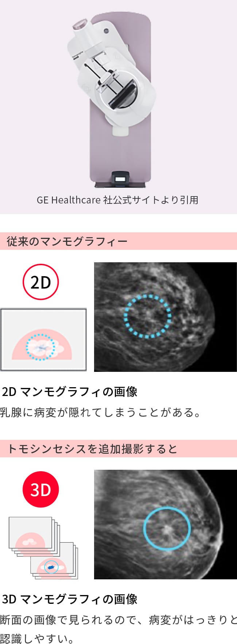Image resolution: width=237 pixels, height=644 pixels.
Task: Click the mammography machine photo
Action: point(111,99)
